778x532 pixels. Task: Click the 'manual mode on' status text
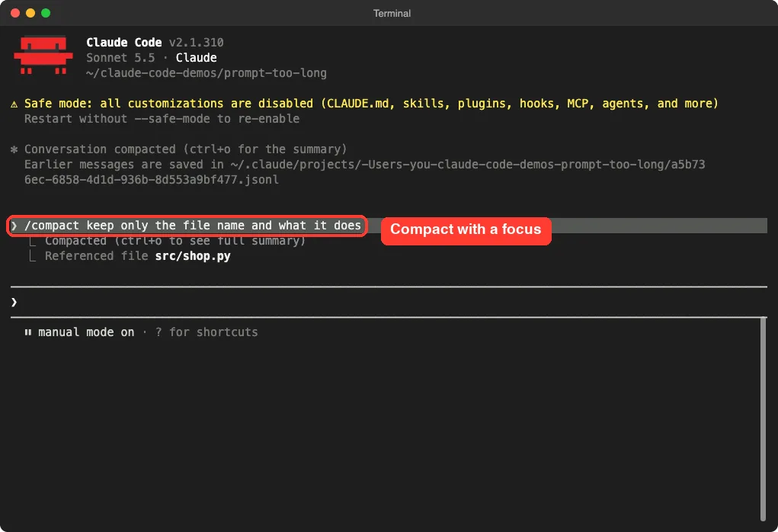tap(86, 332)
